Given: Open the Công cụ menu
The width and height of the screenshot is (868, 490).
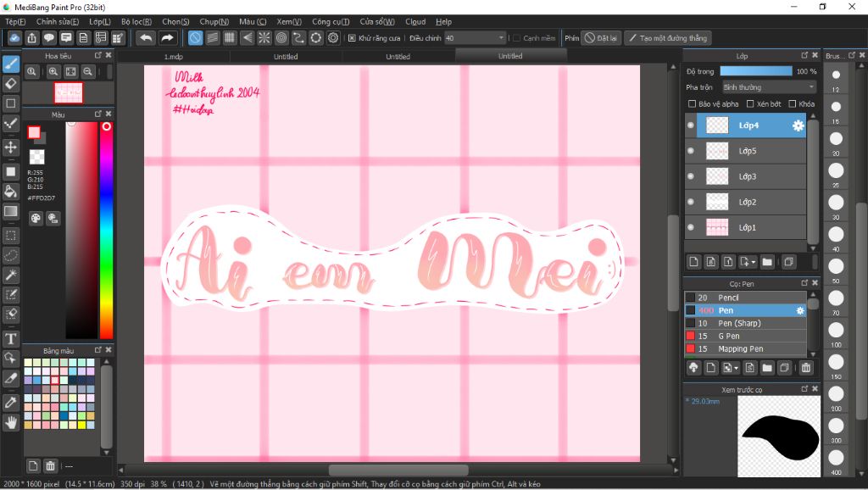Looking at the screenshot, I should pyautogui.click(x=331, y=21).
